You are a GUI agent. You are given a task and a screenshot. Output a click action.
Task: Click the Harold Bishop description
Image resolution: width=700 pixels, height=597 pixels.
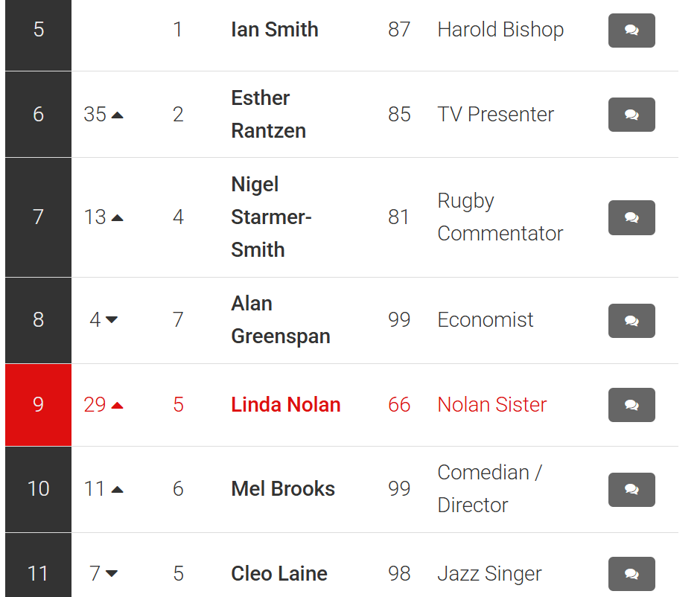pos(500,30)
